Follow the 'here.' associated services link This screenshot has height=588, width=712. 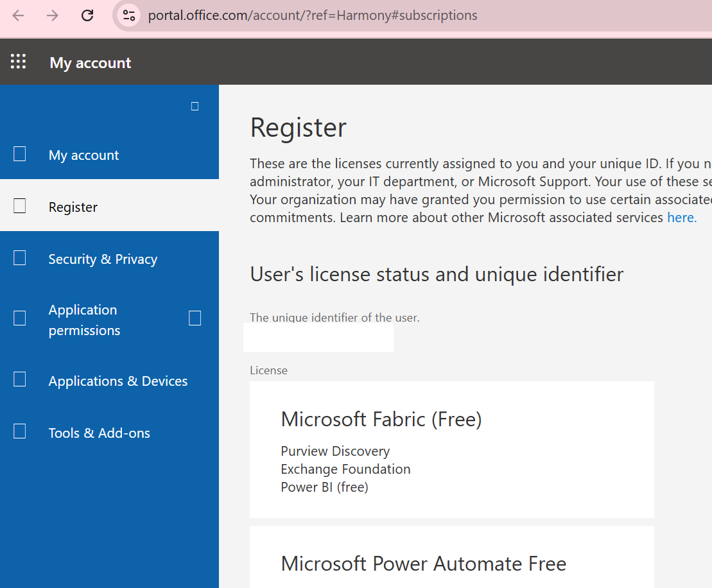pyautogui.click(x=682, y=218)
